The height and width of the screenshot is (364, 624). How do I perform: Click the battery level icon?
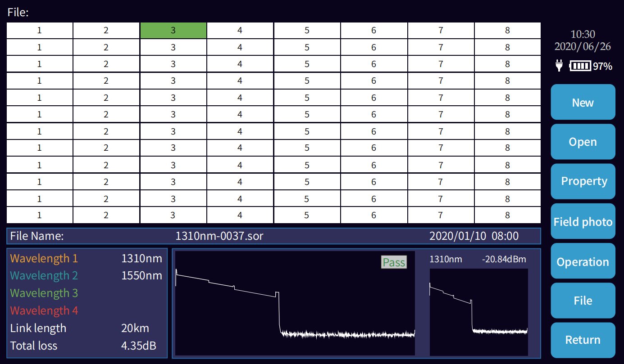[580, 66]
